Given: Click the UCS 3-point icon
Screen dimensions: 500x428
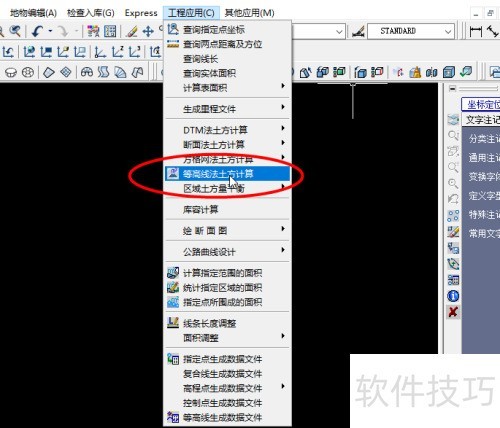Looking at the screenshot, I should (x=135, y=52).
